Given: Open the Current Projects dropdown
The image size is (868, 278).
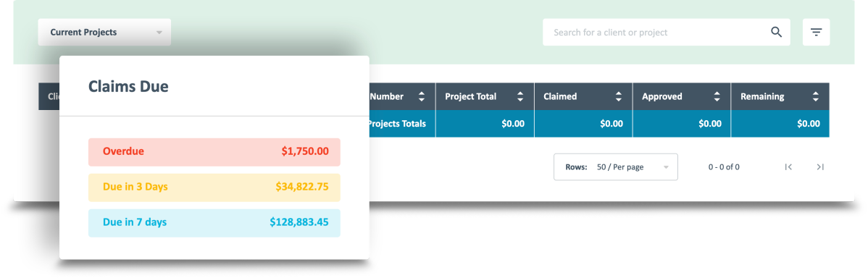Looking at the screenshot, I should [x=104, y=32].
